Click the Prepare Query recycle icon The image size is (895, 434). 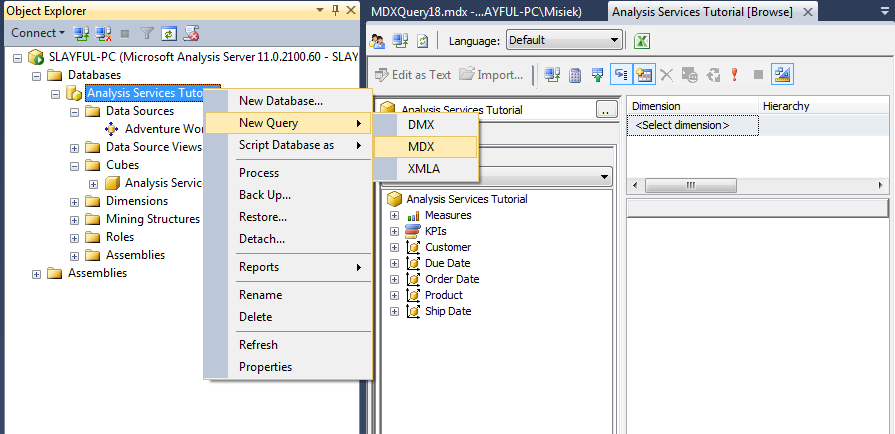pyautogui.click(x=713, y=75)
